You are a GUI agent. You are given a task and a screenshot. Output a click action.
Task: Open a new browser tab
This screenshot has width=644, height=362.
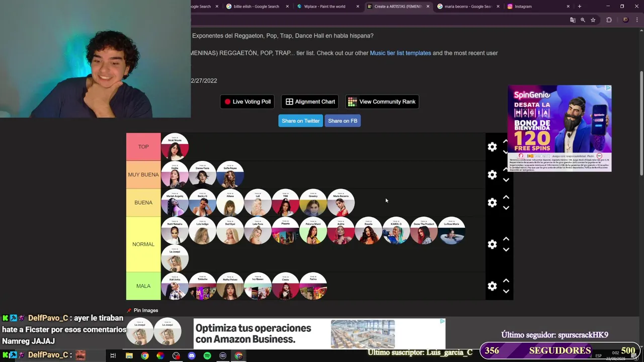(579, 7)
